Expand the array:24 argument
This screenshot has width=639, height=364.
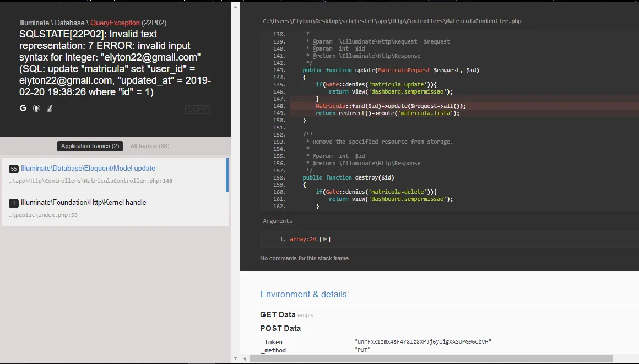(x=324, y=239)
